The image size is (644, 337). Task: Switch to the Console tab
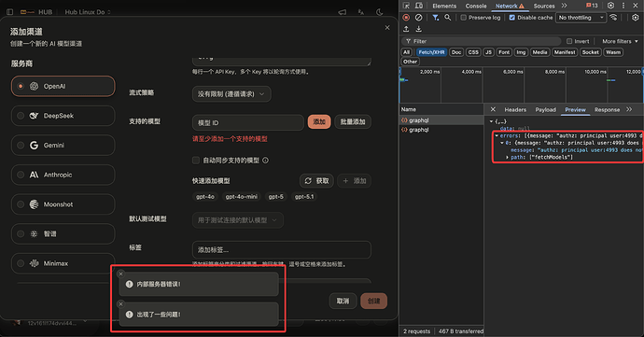click(x=476, y=6)
